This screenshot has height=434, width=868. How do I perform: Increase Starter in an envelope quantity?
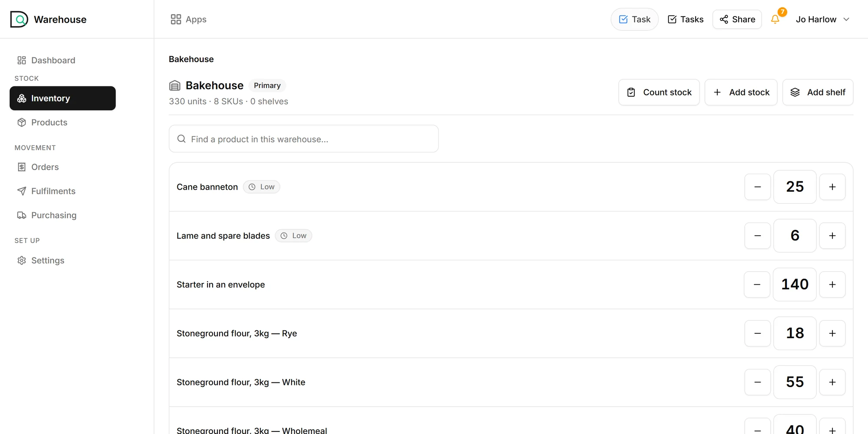click(x=832, y=285)
